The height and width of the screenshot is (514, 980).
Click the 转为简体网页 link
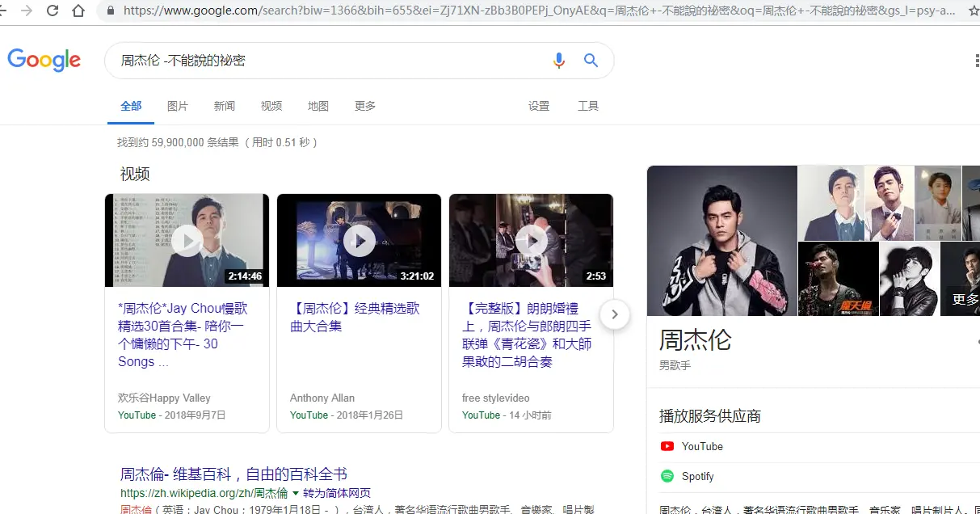click(x=337, y=493)
